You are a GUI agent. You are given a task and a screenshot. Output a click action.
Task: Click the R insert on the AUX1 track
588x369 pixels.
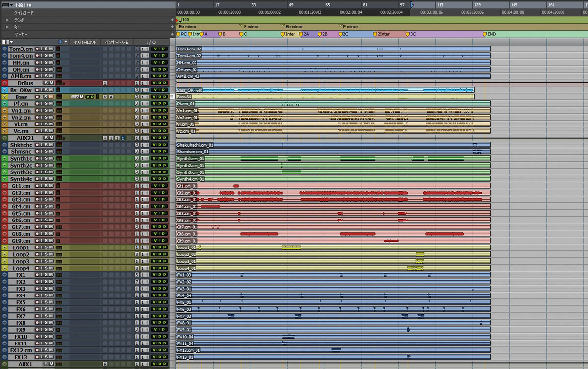(105, 365)
